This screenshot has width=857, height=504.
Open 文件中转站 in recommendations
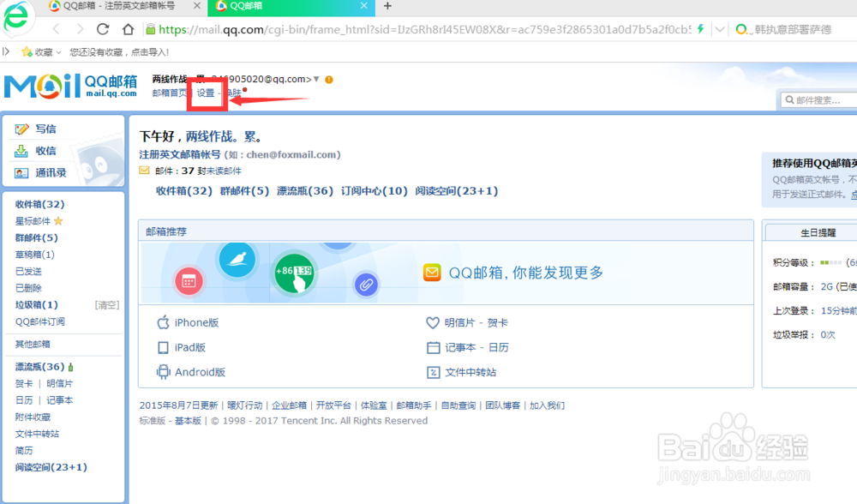point(470,372)
